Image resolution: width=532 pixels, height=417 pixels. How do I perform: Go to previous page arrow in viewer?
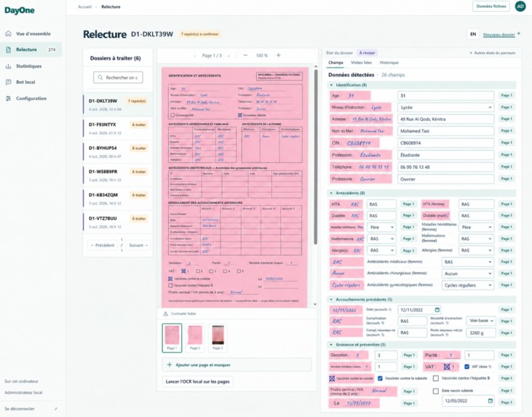(195, 55)
